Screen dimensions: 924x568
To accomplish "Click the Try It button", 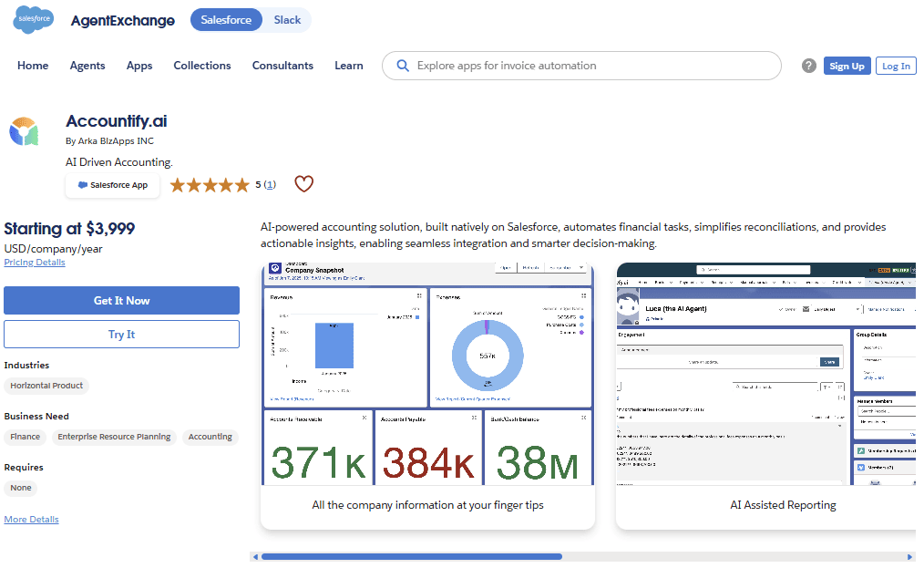I will click(121, 335).
